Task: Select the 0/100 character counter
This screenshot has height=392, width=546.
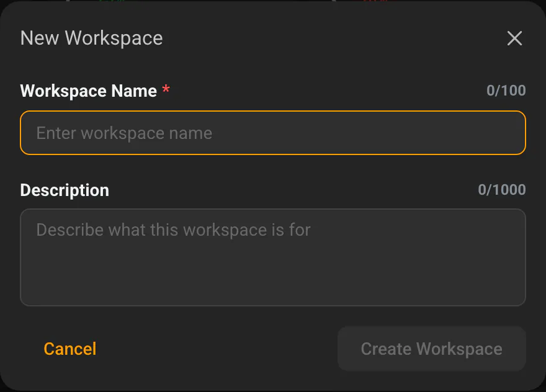Action: click(506, 91)
